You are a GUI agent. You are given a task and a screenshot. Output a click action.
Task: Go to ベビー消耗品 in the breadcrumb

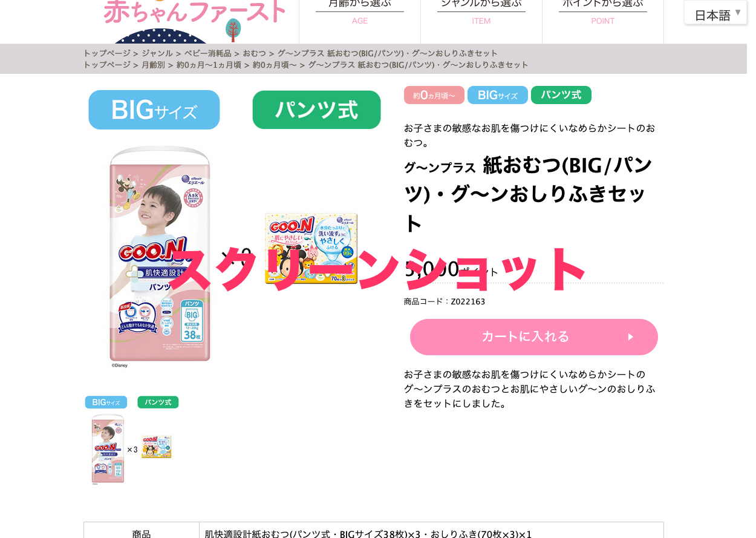(x=208, y=53)
